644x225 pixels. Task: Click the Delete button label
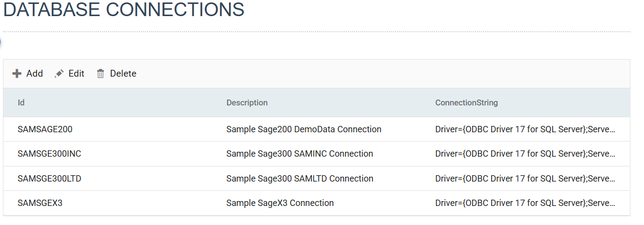123,74
